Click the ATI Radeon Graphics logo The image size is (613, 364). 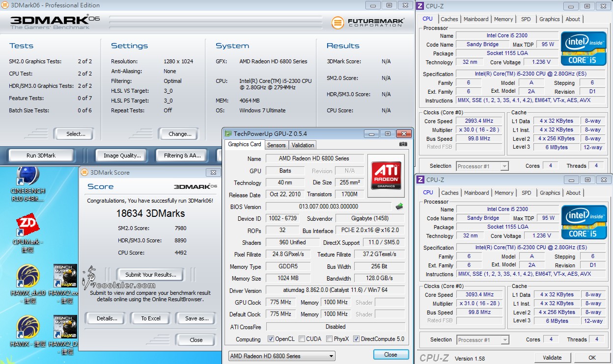[386, 176]
